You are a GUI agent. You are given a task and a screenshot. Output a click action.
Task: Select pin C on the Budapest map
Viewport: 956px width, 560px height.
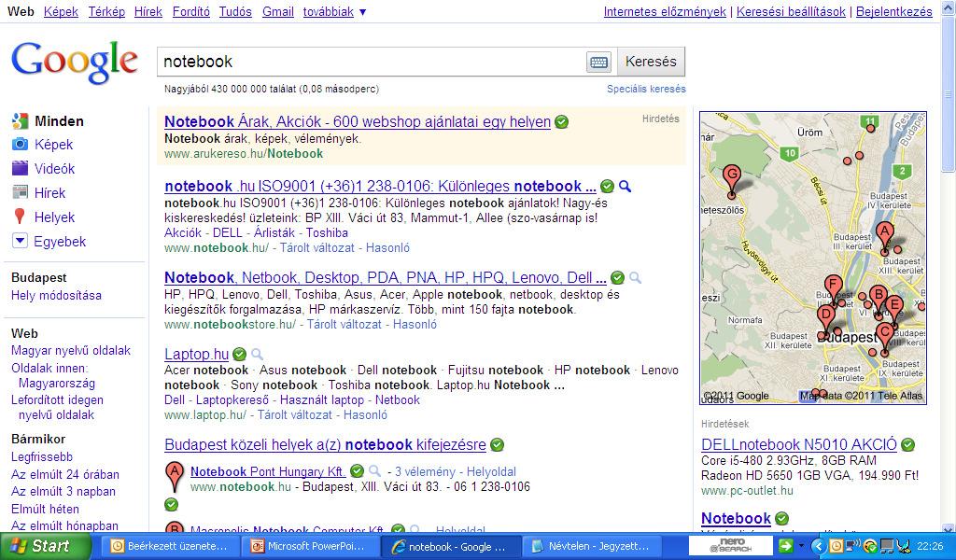(885, 338)
